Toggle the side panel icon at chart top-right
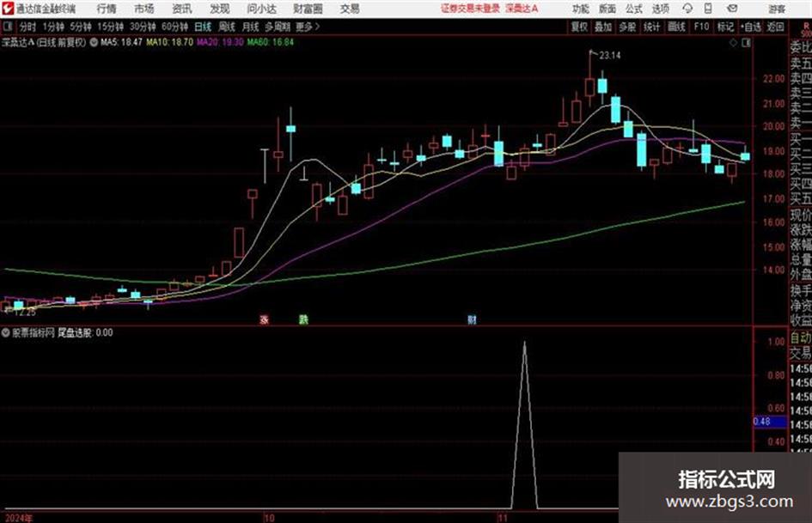Screen dimensions: 812x523 (746, 43)
